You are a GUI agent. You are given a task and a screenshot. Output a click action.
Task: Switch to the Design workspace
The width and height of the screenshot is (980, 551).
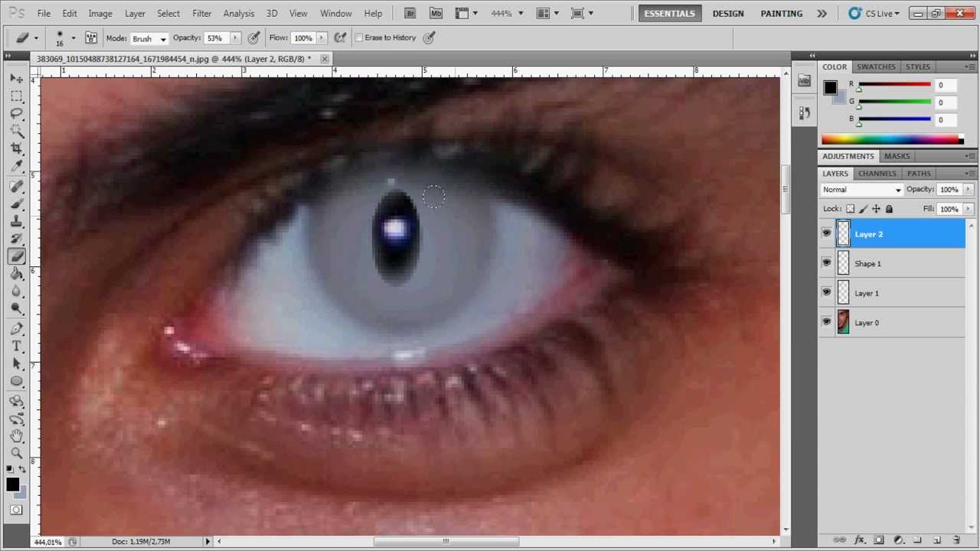727,14
